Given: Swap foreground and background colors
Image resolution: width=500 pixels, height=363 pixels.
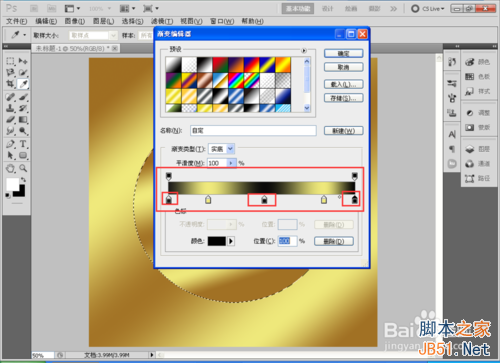Looking at the screenshot, I should click(23, 180).
